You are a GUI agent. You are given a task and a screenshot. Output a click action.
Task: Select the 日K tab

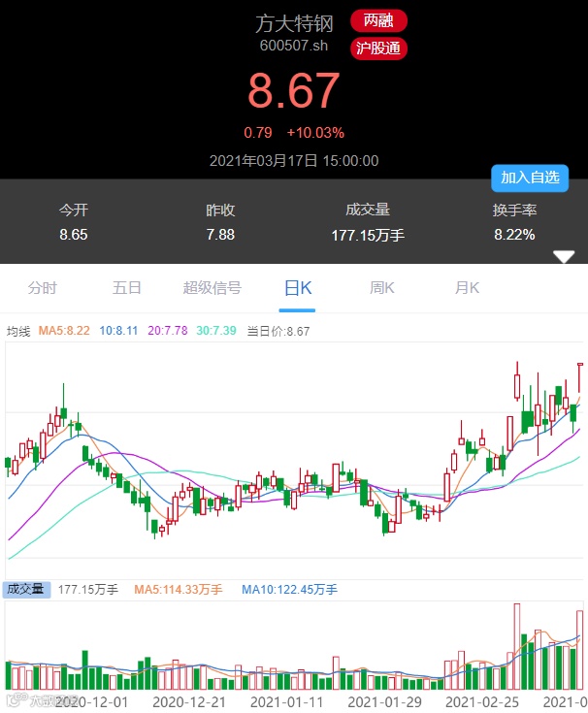tap(298, 288)
